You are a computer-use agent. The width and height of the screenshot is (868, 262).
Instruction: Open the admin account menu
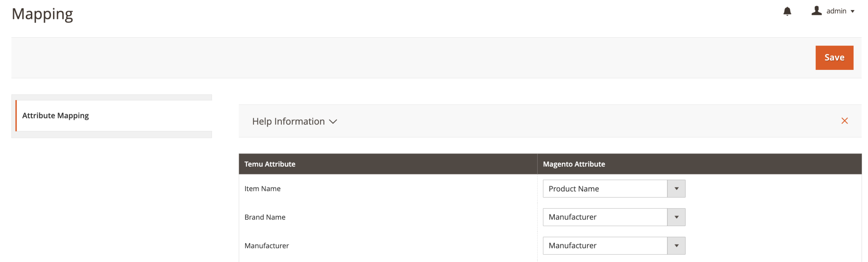tap(835, 11)
